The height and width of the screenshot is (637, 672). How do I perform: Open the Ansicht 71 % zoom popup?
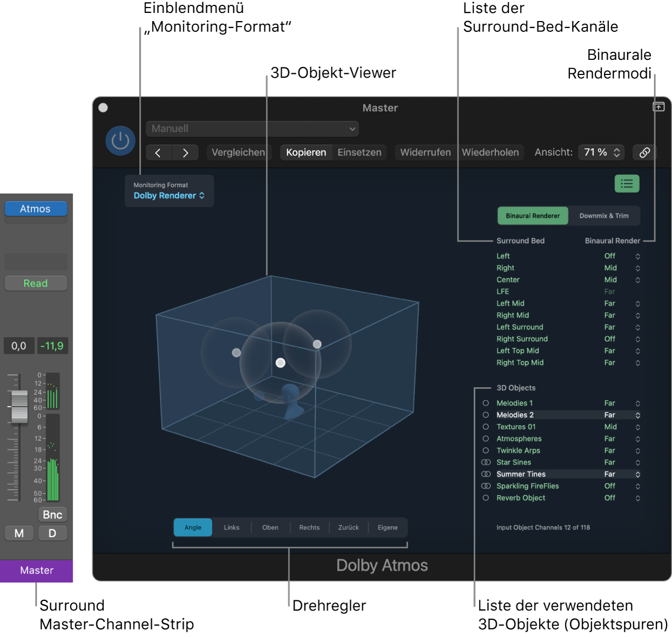[x=601, y=153]
